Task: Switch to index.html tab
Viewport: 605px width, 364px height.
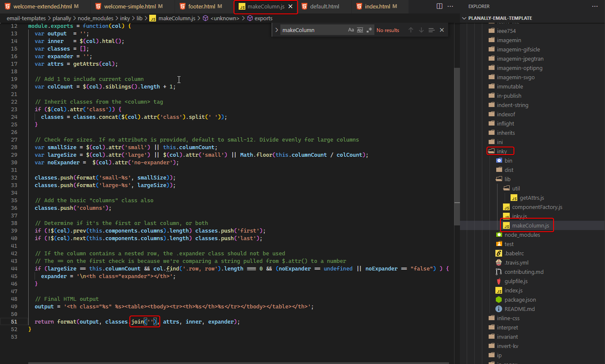Action: pos(380,6)
